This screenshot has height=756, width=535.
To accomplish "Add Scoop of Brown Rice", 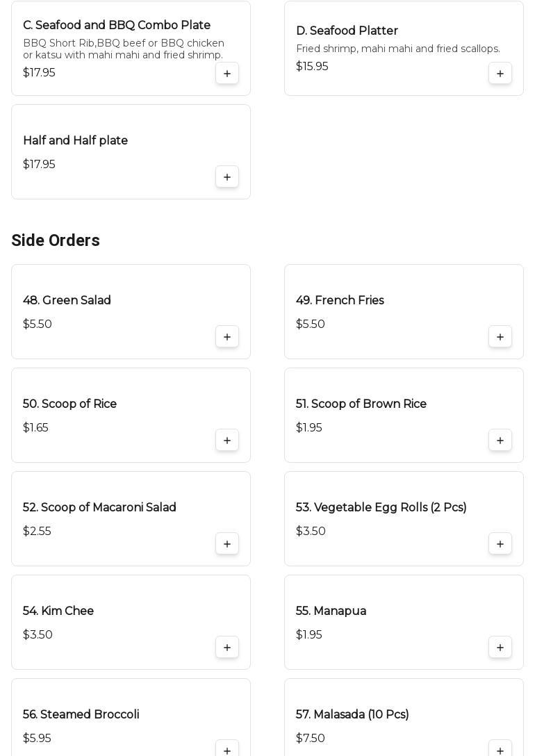I will coord(500,441).
